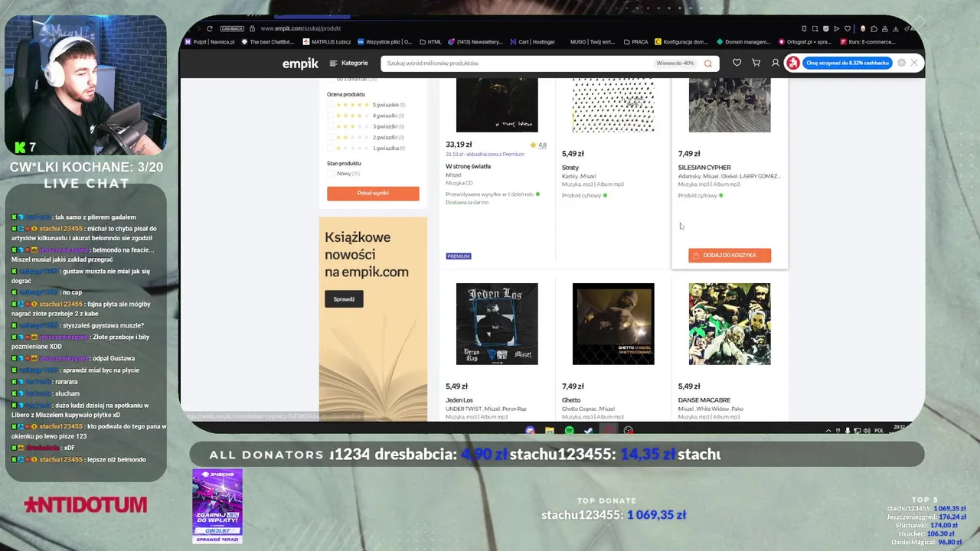Click POL language indicator in taskbar

coord(879,430)
